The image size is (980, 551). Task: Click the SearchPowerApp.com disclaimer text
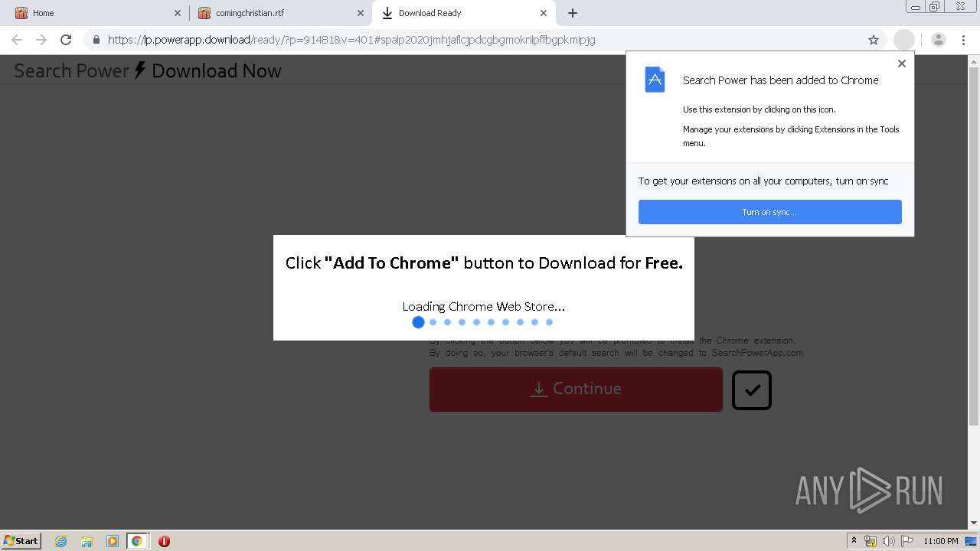[616, 347]
